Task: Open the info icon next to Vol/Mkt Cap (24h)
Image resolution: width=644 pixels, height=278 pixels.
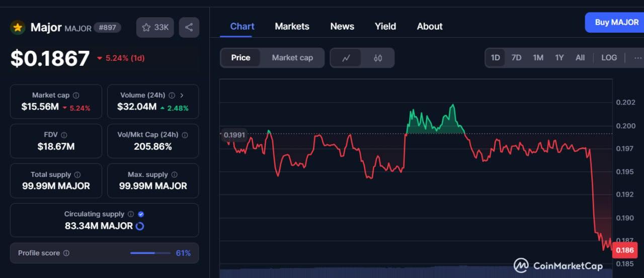Action: pos(185,135)
